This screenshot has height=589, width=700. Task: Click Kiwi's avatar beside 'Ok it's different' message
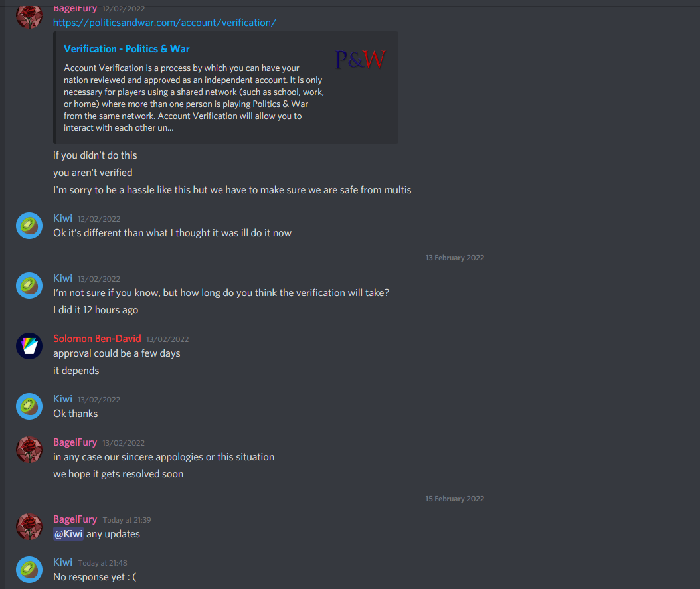(29, 226)
